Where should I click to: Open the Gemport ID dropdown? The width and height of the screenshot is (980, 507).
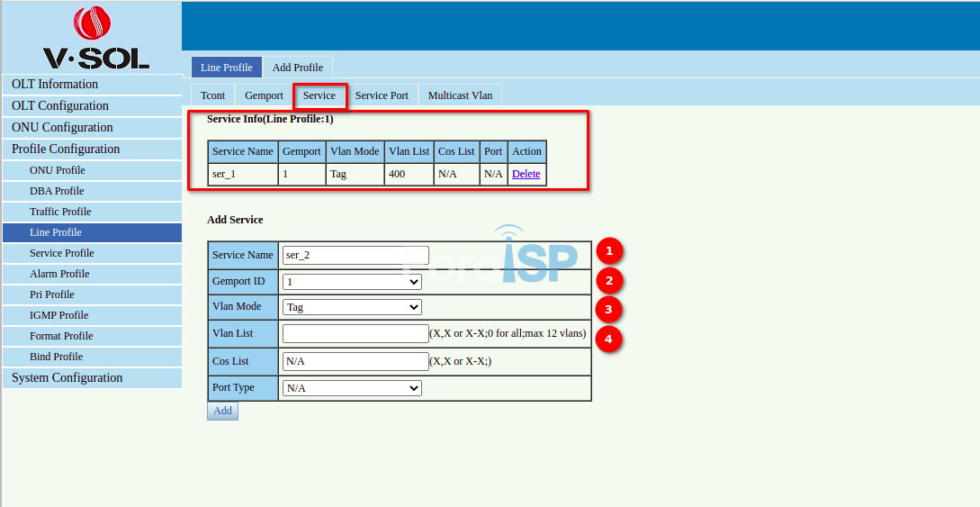pyautogui.click(x=352, y=282)
